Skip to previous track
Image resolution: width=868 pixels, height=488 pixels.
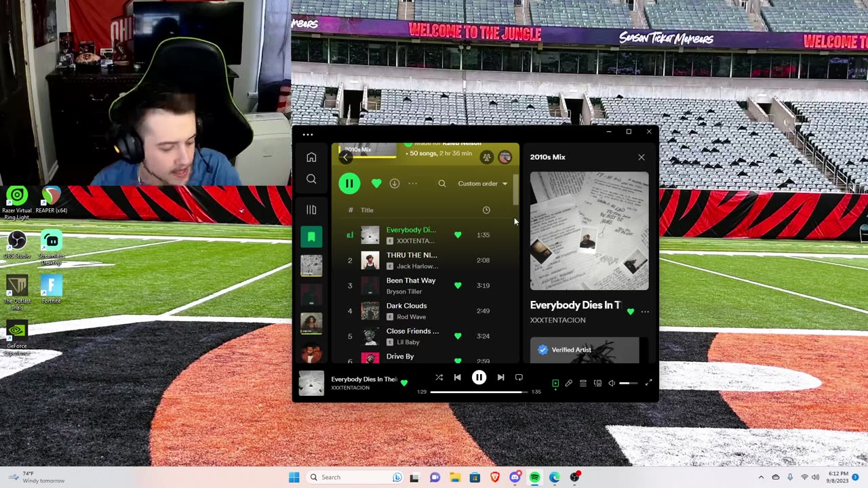tap(457, 378)
